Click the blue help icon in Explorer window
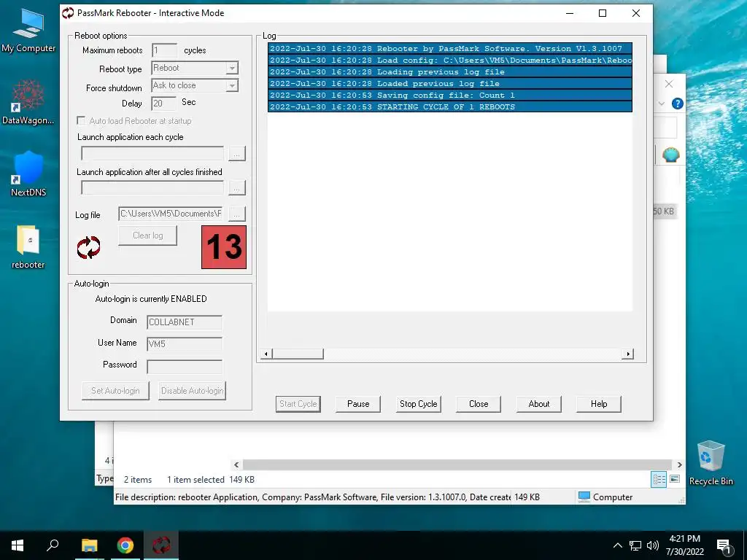The height and width of the screenshot is (560, 747). tap(677, 104)
